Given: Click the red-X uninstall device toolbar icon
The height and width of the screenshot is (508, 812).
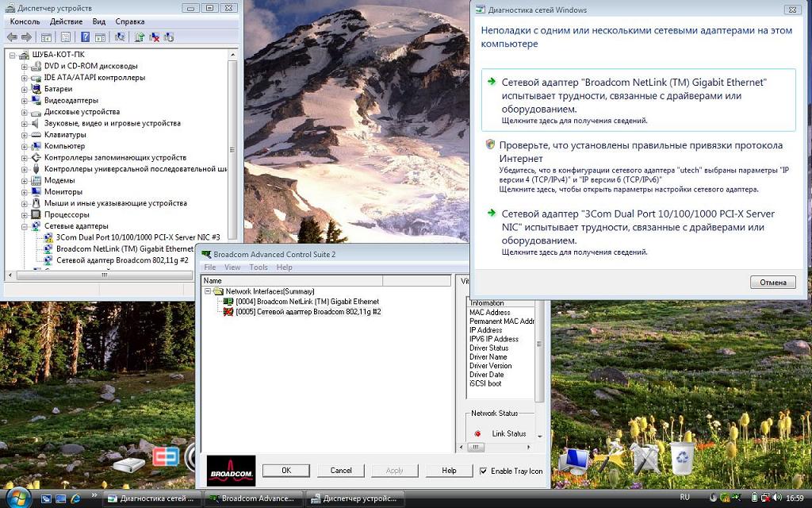Looking at the screenshot, I should pos(154,37).
